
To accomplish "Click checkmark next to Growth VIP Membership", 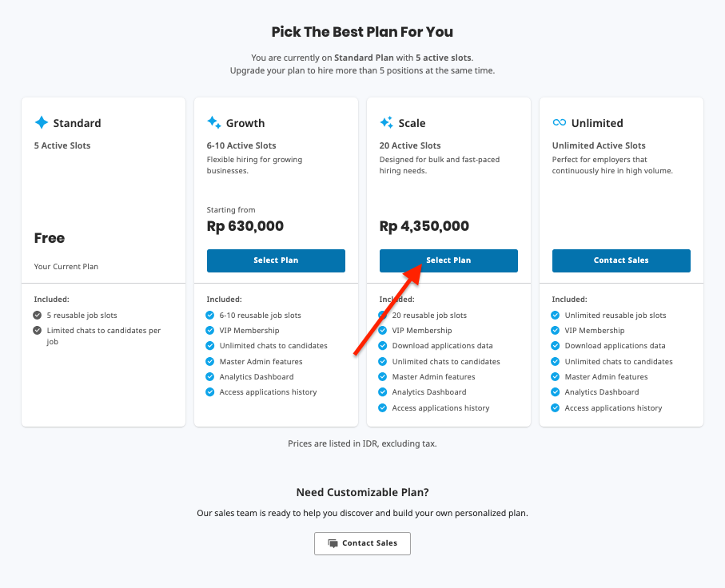I will pos(210,331).
